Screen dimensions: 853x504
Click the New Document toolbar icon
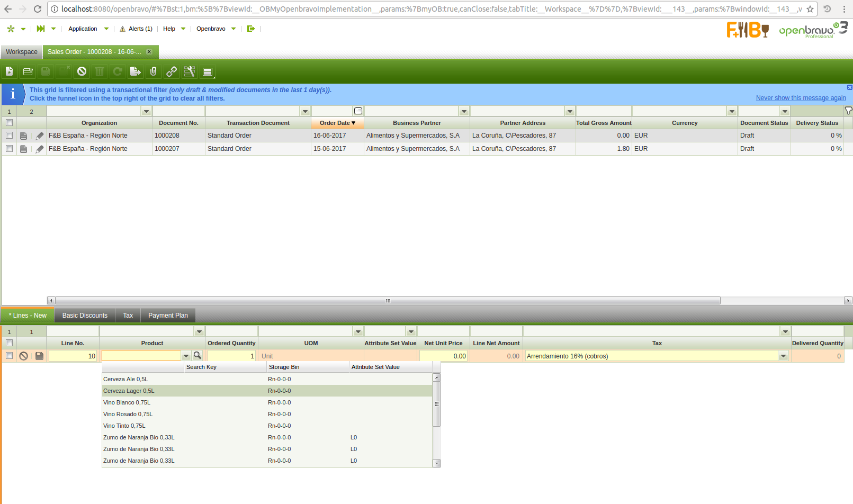10,71
